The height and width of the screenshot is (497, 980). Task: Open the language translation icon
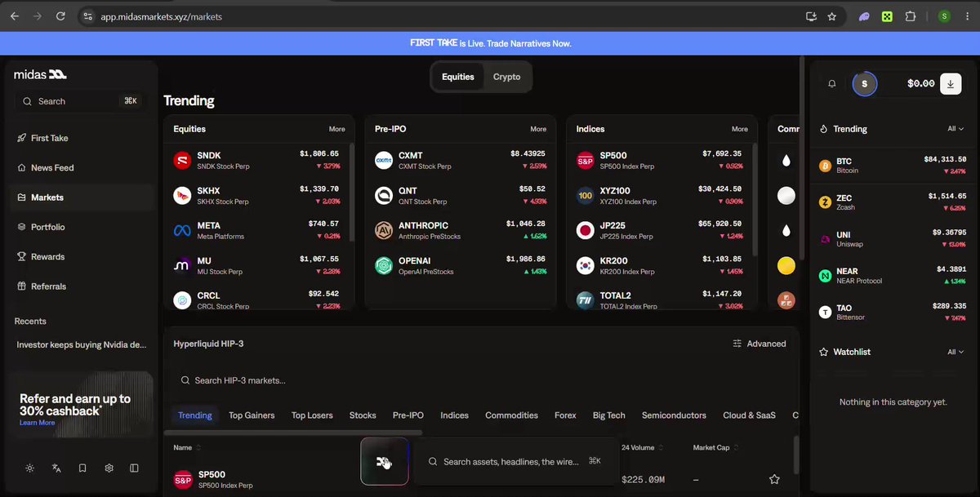[56, 468]
